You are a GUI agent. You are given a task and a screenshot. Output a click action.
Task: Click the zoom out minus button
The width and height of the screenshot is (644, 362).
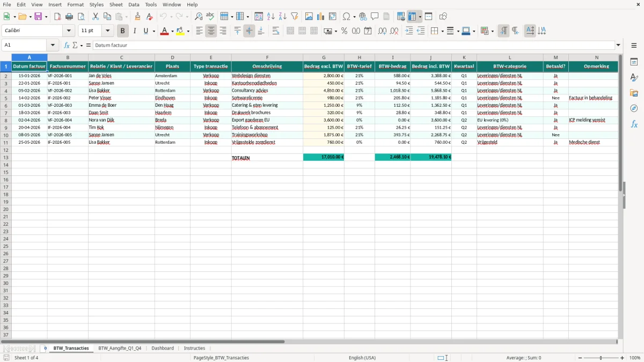579,358
